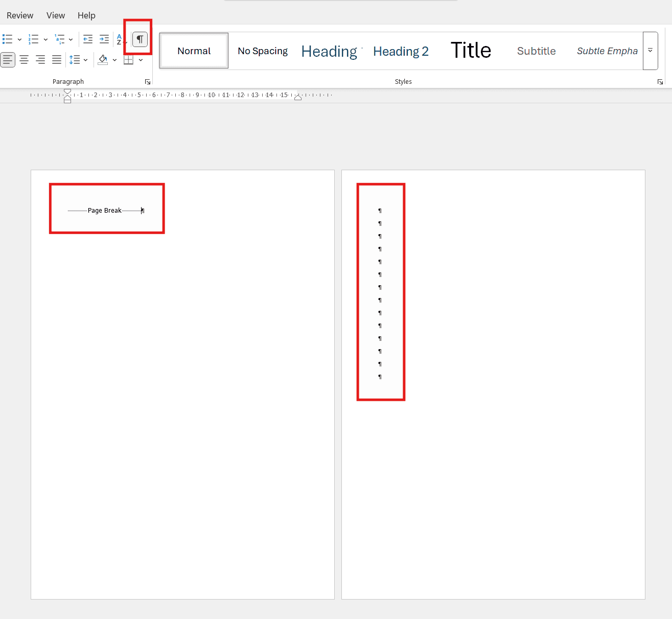Screen dimensions: 672x619
Task: Open the Paragraph dialog launcher
Action: click(x=148, y=81)
